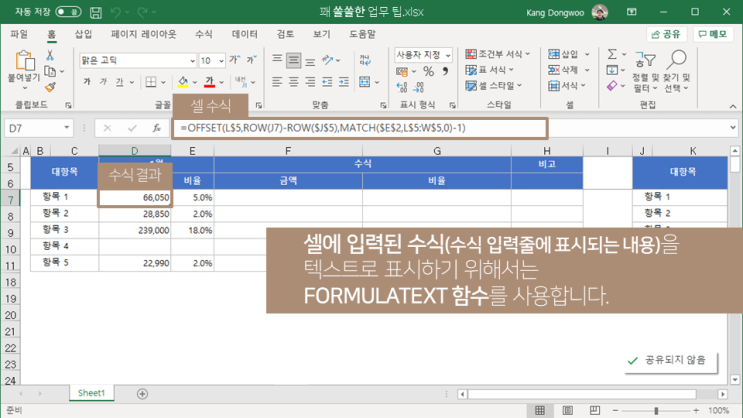
Task: Toggle middle vertical alignment
Action: tap(294, 60)
